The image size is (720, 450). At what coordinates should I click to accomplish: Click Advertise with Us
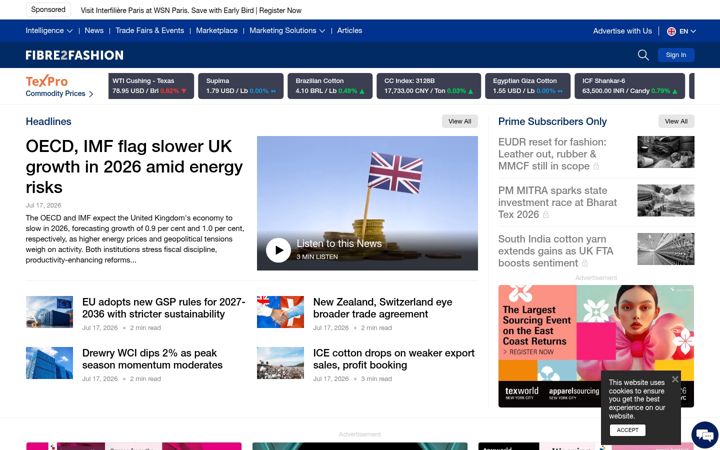(x=622, y=31)
